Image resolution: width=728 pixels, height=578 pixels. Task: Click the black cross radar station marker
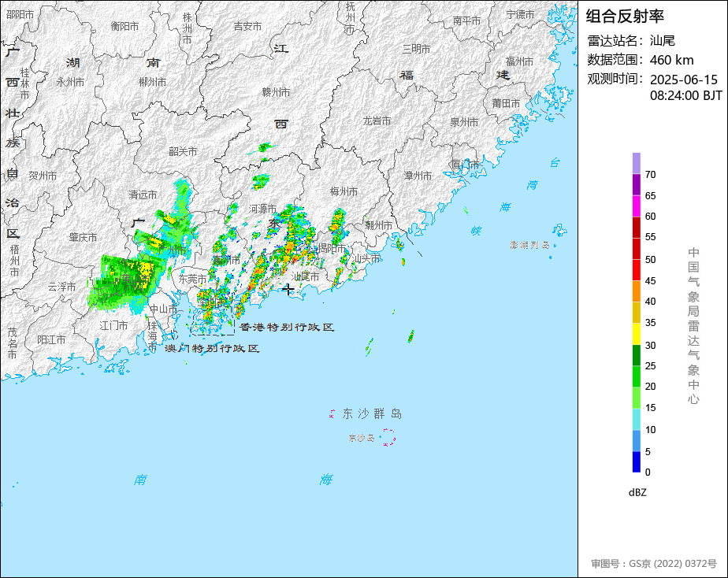click(x=288, y=290)
